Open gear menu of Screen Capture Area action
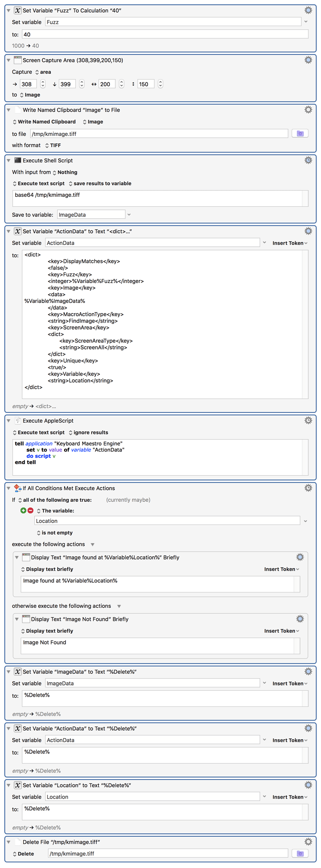This screenshot has width=321, height=868. click(x=308, y=60)
